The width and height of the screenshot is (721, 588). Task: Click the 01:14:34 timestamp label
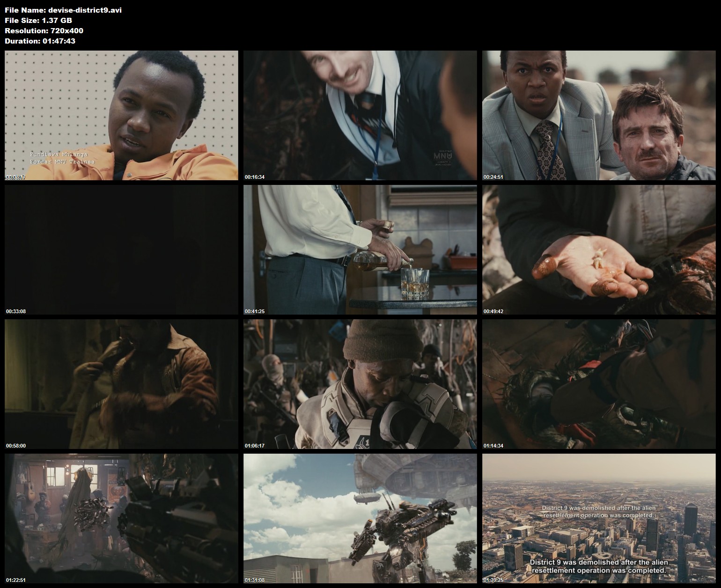pyautogui.click(x=493, y=446)
